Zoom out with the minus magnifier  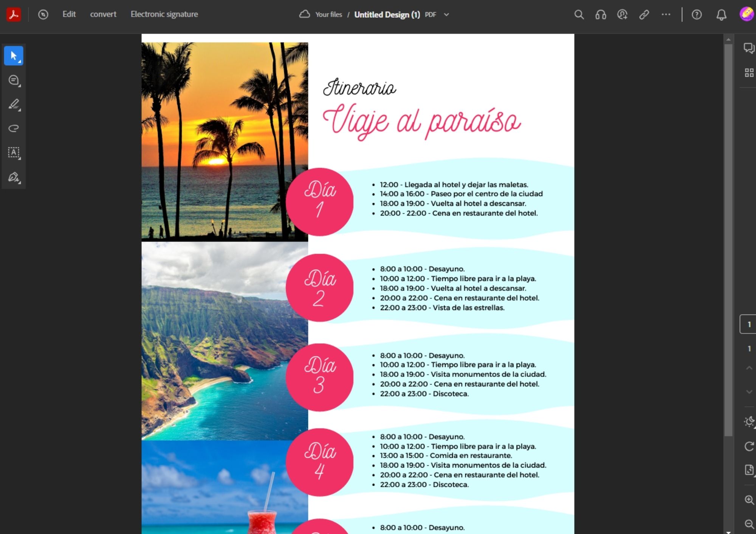749,524
